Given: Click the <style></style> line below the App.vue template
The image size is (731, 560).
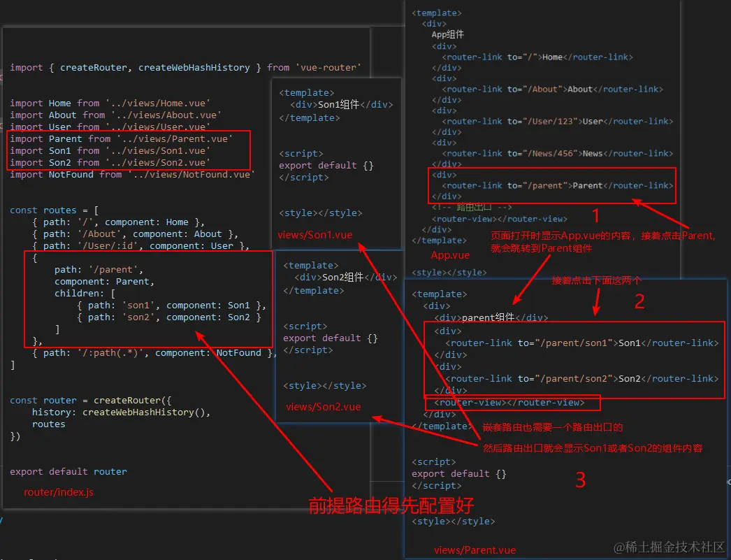Looking at the screenshot, I should [x=449, y=272].
